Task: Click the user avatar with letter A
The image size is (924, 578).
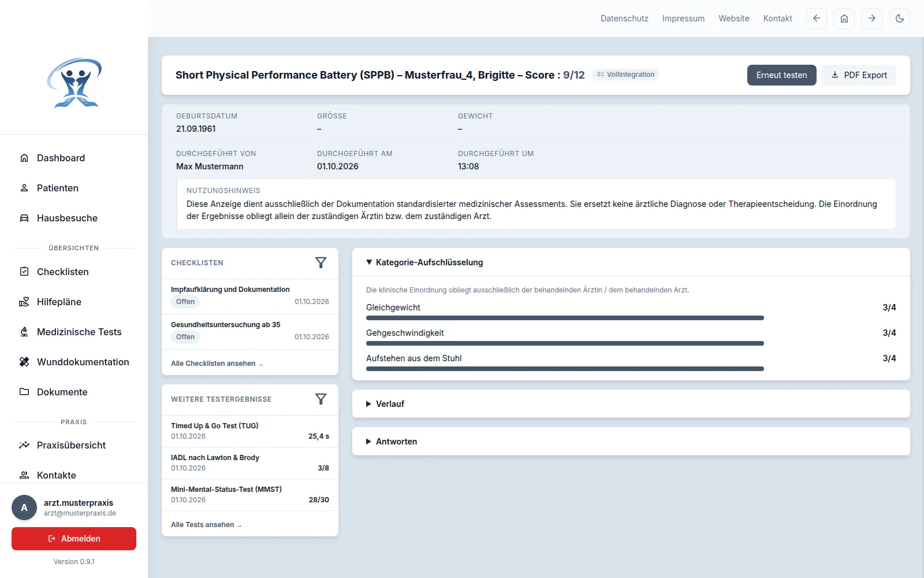Action: tap(24, 507)
